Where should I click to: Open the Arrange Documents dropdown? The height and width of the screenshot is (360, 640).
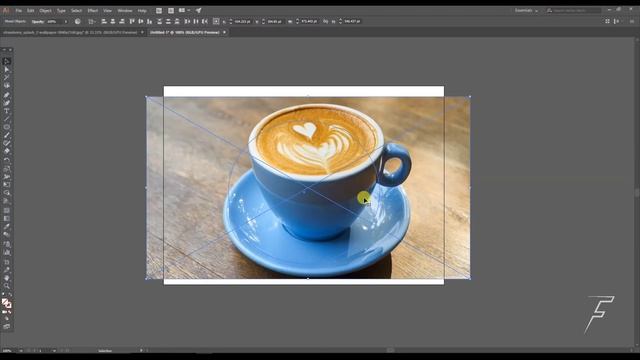(x=184, y=10)
